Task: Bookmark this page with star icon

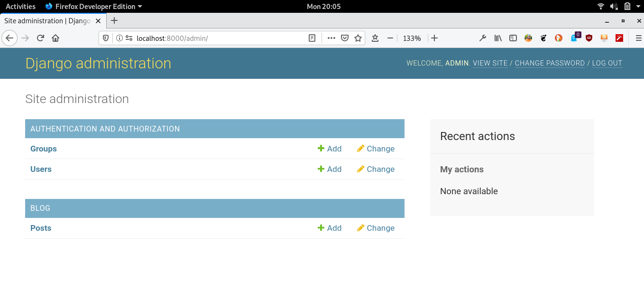Action: click(x=358, y=38)
